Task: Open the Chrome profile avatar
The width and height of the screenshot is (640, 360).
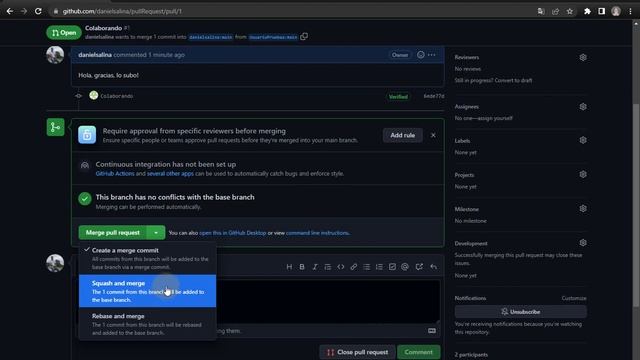Action: (616, 11)
